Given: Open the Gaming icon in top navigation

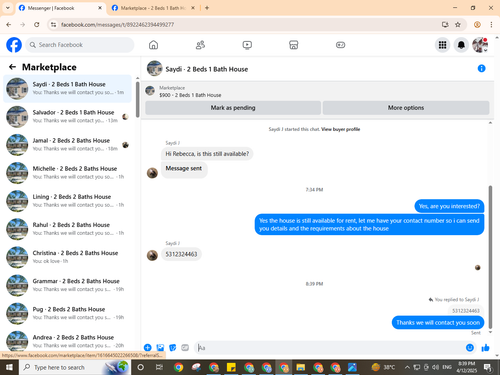Looking at the screenshot, I should (x=340, y=45).
